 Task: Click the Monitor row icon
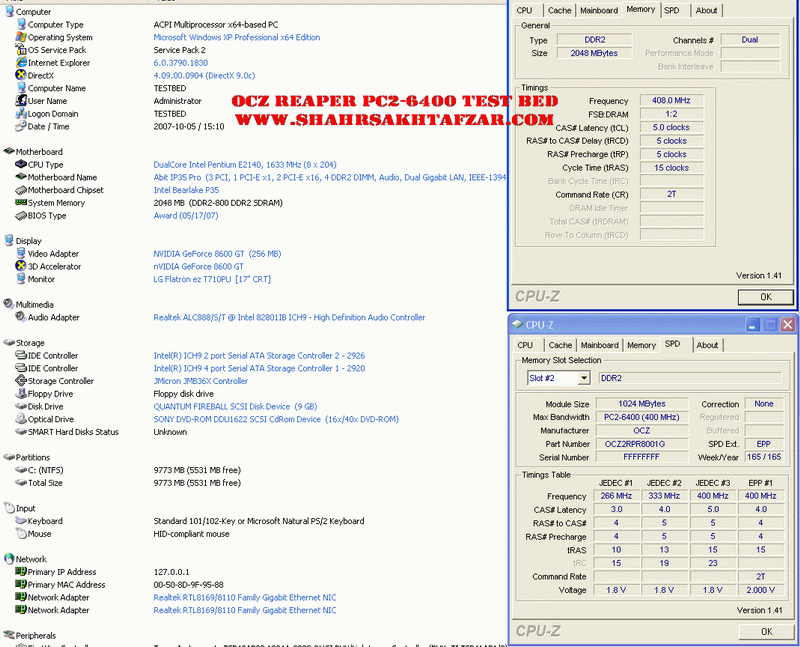click(x=21, y=279)
